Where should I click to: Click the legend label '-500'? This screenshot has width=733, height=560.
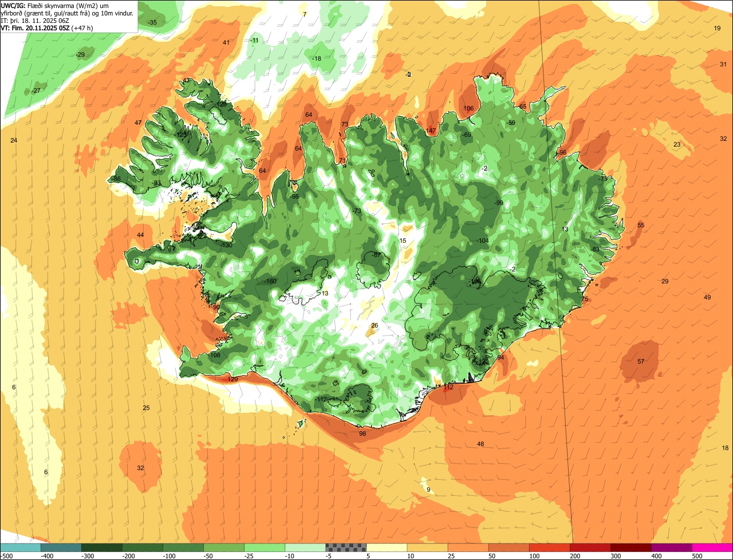6,556
